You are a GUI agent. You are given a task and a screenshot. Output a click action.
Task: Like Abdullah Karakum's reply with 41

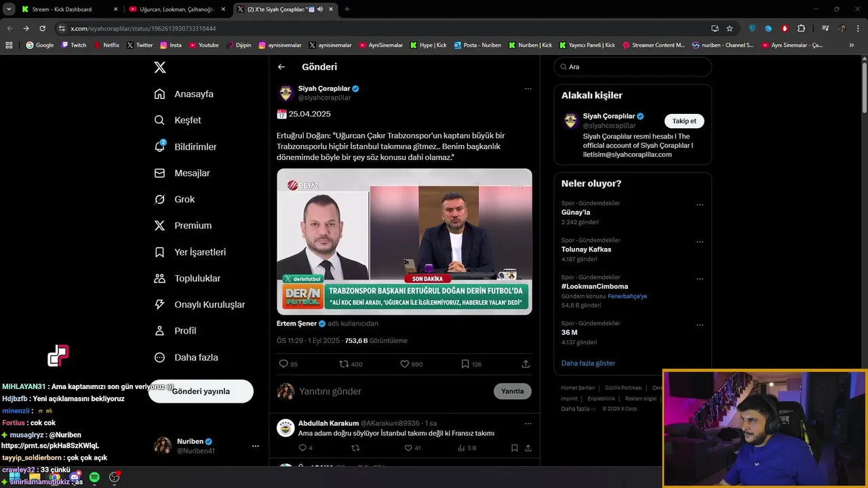tap(412, 448)
